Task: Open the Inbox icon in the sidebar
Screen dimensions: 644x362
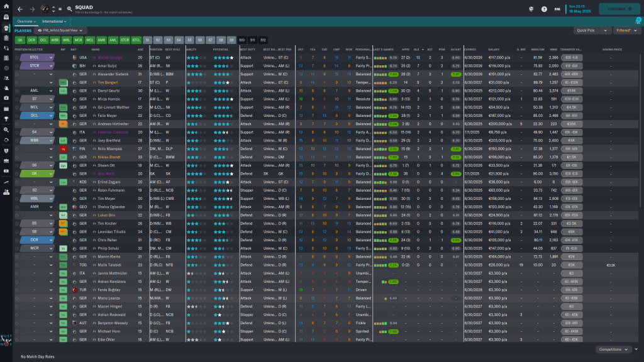Action: point(6,18)
